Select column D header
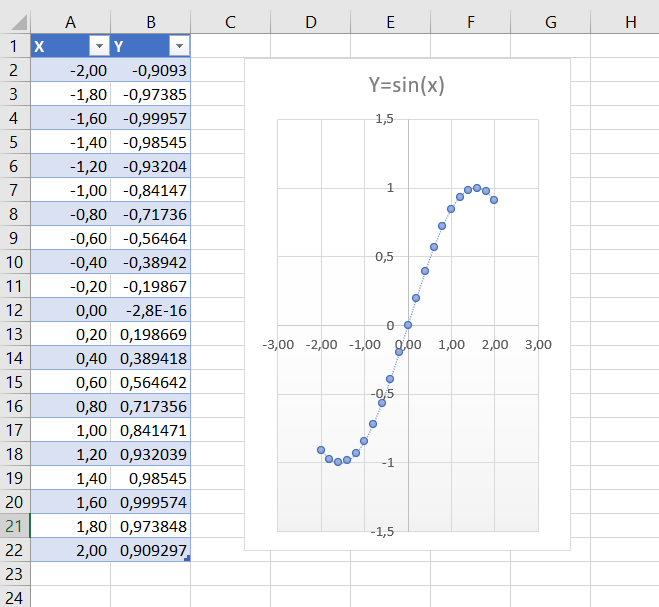659x607 pixels. [311, 22]
